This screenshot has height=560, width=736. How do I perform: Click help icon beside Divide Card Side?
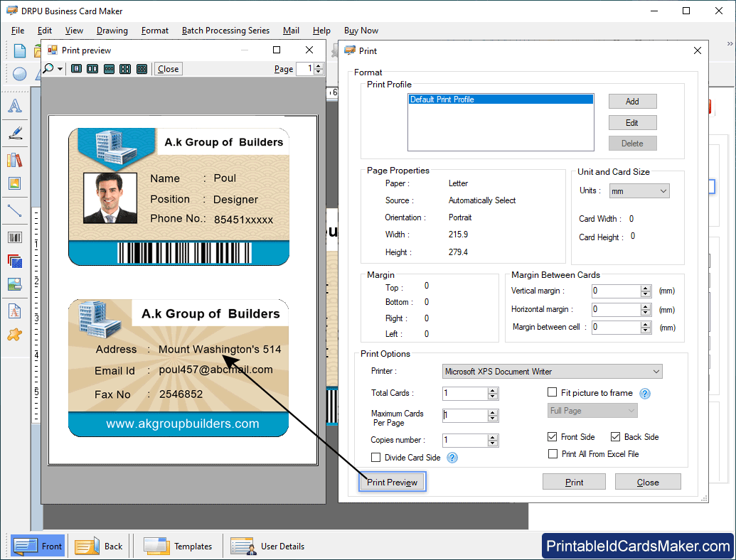452,458
